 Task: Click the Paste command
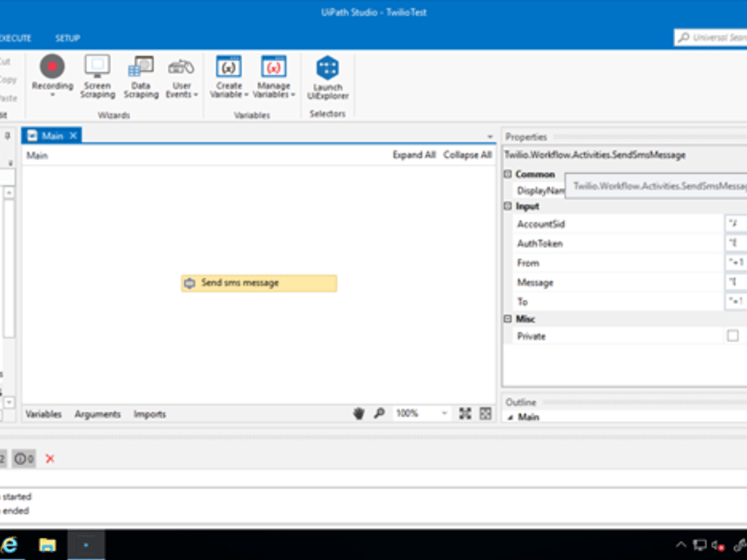coord(8,98)
